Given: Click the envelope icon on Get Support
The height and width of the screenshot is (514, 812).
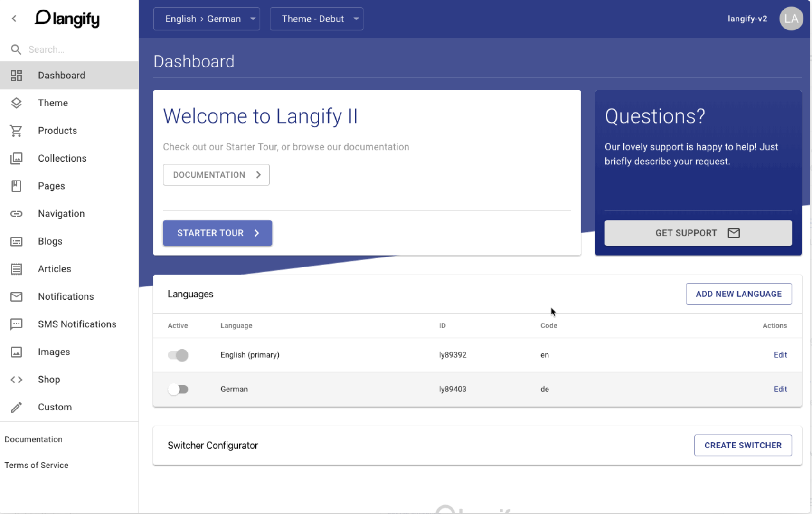Looking at the screenshot, I should click(x=734, y=233).
